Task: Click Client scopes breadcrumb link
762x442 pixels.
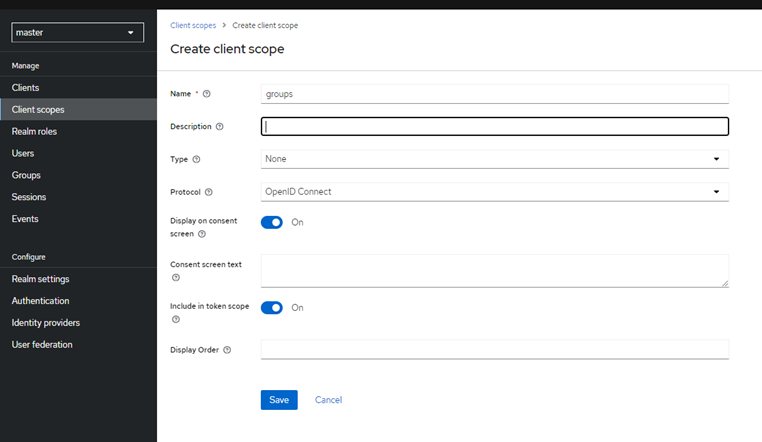Action: [x=193, y=25]
